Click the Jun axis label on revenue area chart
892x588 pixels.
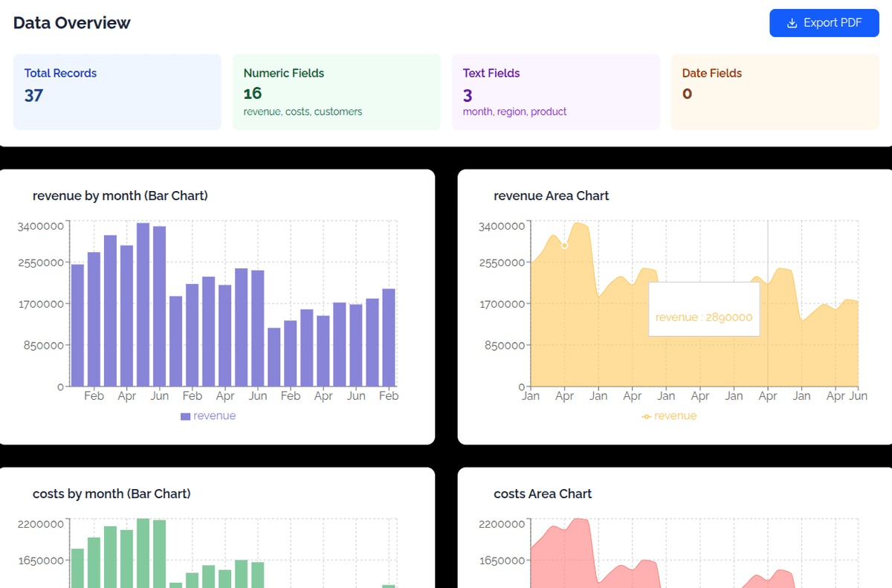[x=859, y=396]
